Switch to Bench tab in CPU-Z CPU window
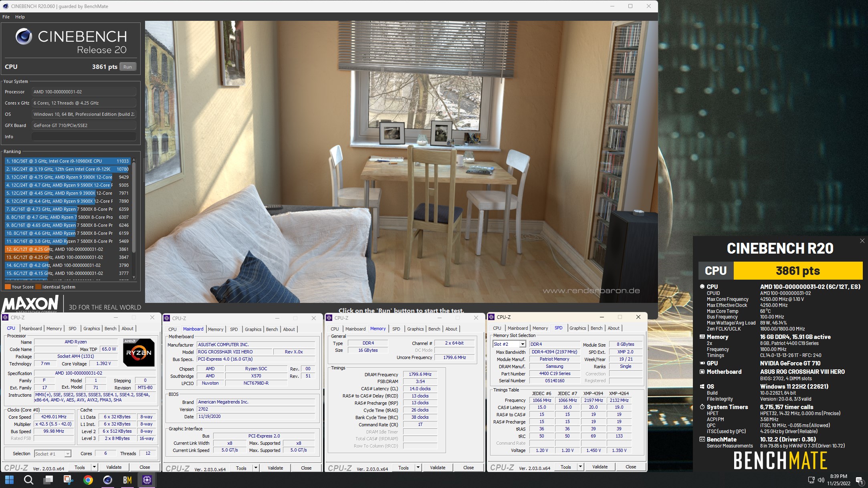 pyautogui.click(x=111, y=329)
